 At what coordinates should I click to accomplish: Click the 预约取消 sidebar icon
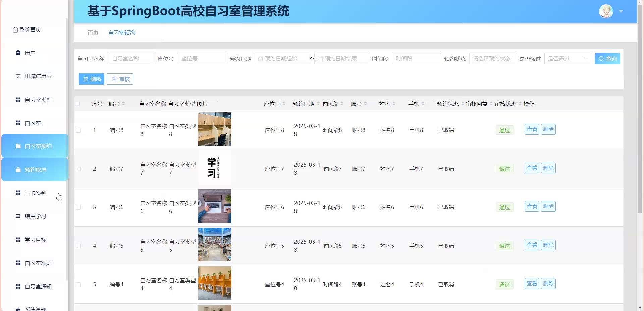click(x=18, y=170)
